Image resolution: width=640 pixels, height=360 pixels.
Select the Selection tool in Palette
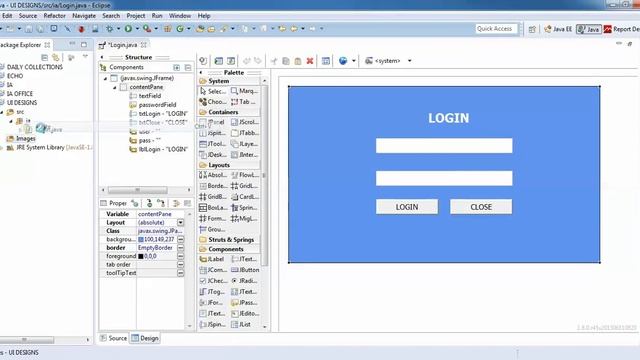213,91
